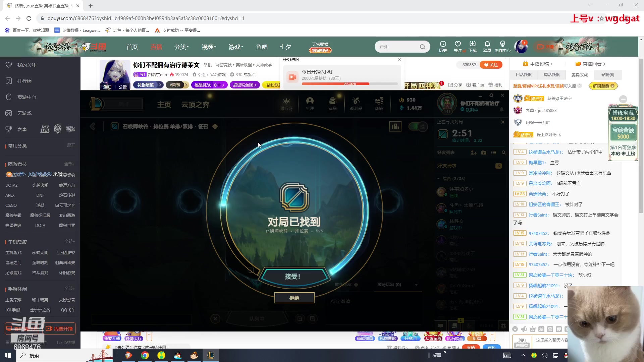Open the 战利品 (Loot) pickaxe icon
The height and width of the screenshot is (362, 644).
click(356, 103)
